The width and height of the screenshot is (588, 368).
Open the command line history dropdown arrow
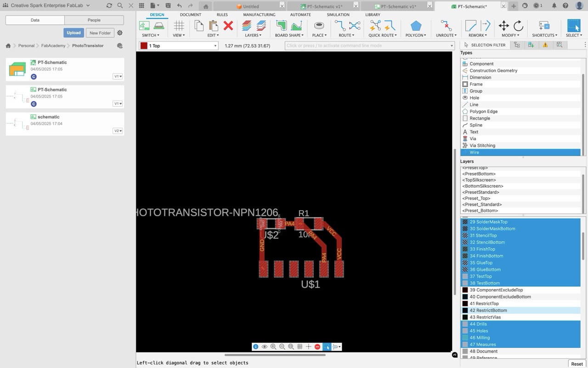(x=452, y=46)
